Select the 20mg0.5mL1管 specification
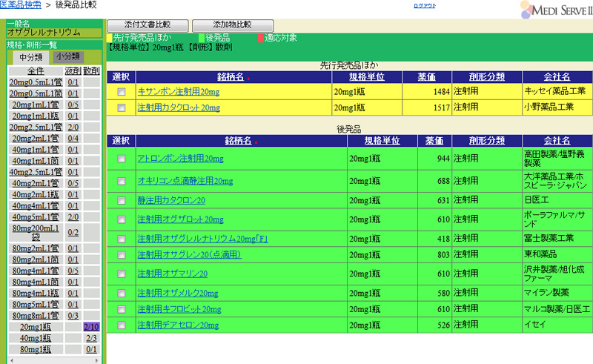Image resolution: width=593 pixels, height=364 pixels. coord(36,82)
